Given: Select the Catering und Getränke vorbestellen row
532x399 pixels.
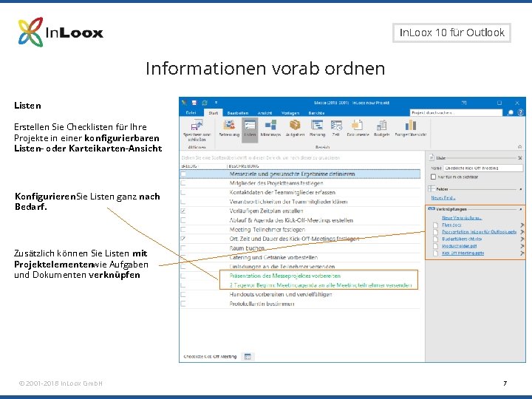Looking at the screenshot, I should pyautogui.click(x=300, y=257).
